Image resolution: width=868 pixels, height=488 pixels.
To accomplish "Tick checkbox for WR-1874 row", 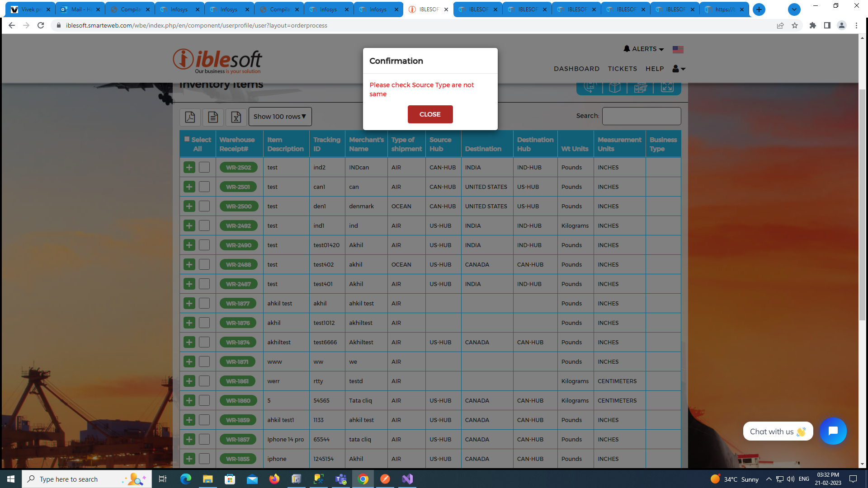I will coord(204,342).
